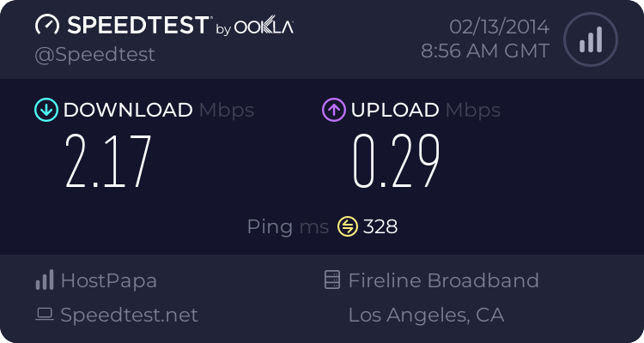This screenshot has height=343, width=644.
Task: Click the Speedtest.net link
Action: [x=130, y=315]
